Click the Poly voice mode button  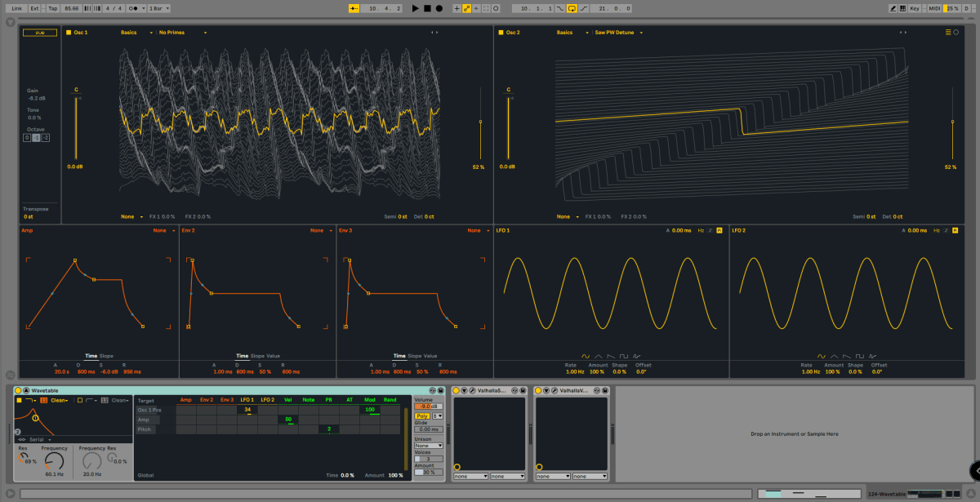click(x=422, y=416)
